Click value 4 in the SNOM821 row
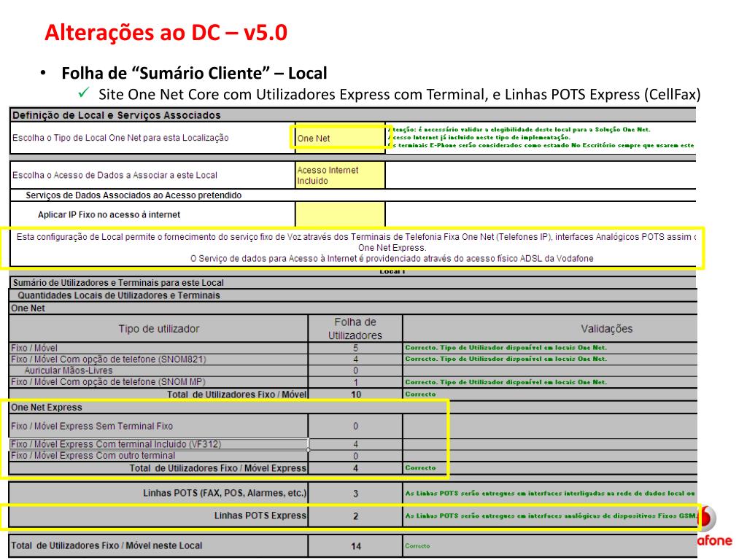This screenshot has width=747, height=560. [x=355, y=359]
